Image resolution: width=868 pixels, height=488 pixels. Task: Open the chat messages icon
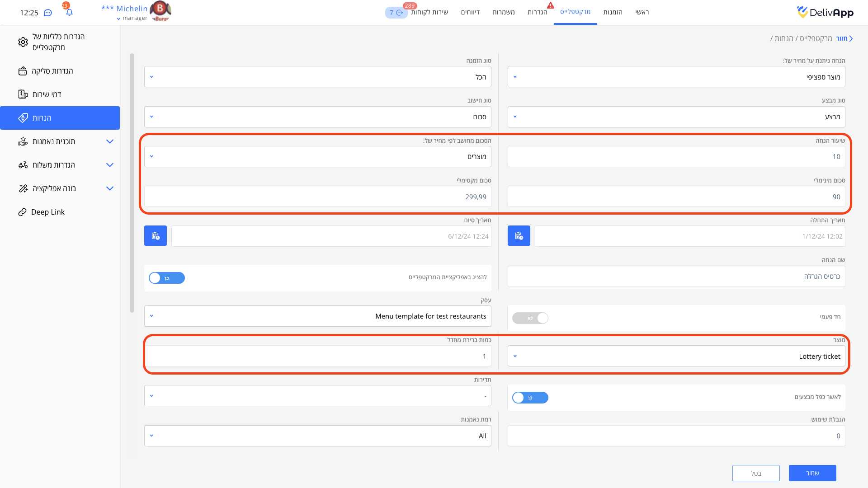click(x=48, y=13)
